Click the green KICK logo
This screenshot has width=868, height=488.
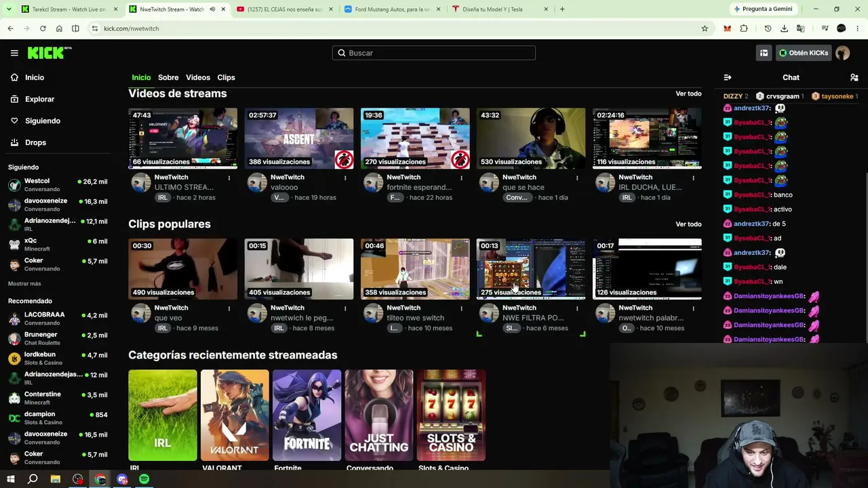point(50,53)
